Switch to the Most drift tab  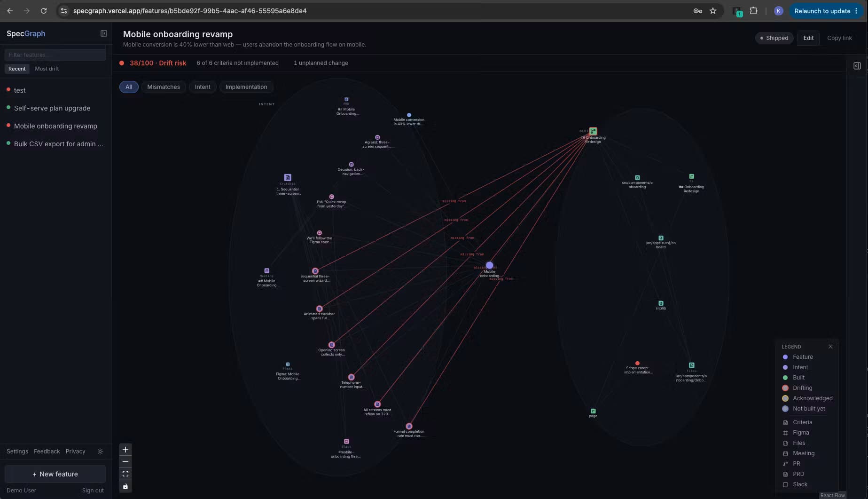point(47,69)
